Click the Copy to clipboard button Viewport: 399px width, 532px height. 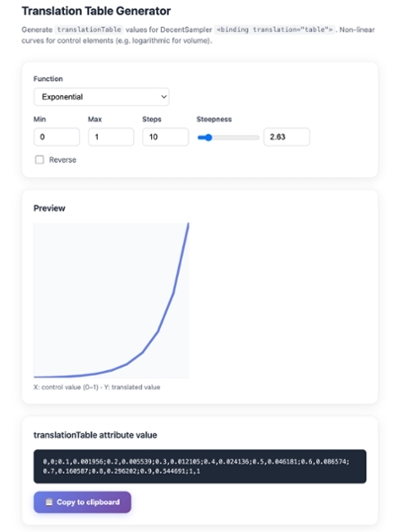(83, 502)
